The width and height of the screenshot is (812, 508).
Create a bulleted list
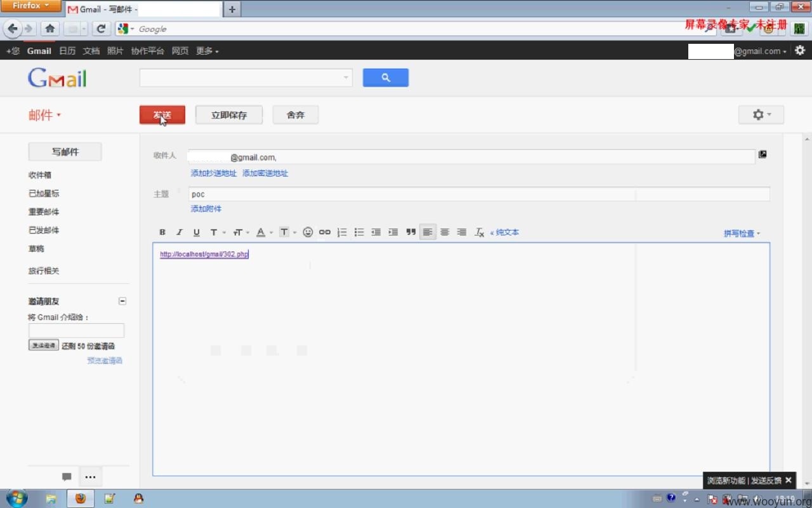(359, 232)
